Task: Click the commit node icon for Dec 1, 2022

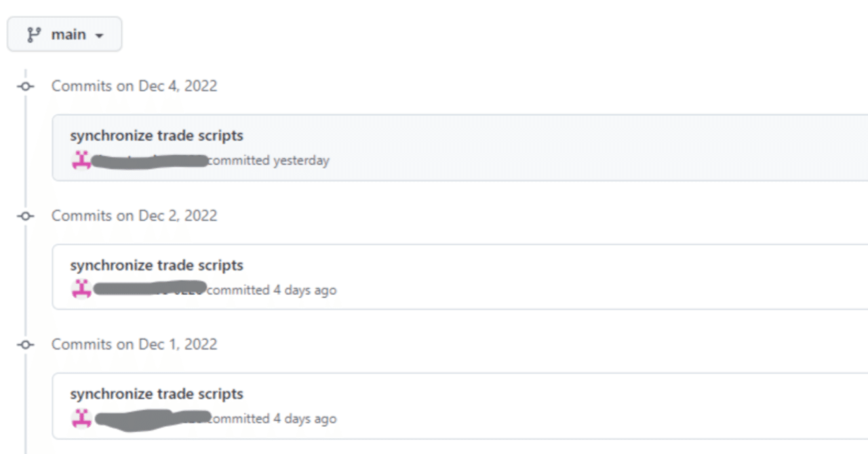Action: (x=26, y=344)
